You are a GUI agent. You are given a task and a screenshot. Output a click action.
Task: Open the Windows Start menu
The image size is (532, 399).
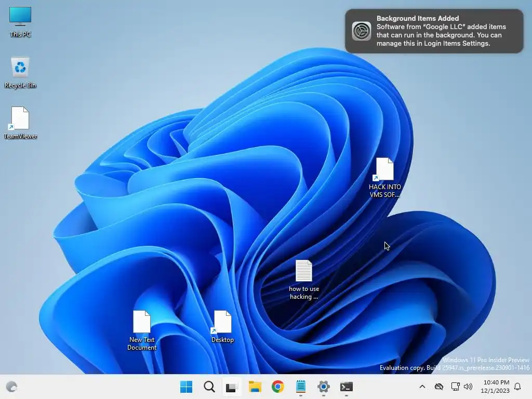(187, 387)
